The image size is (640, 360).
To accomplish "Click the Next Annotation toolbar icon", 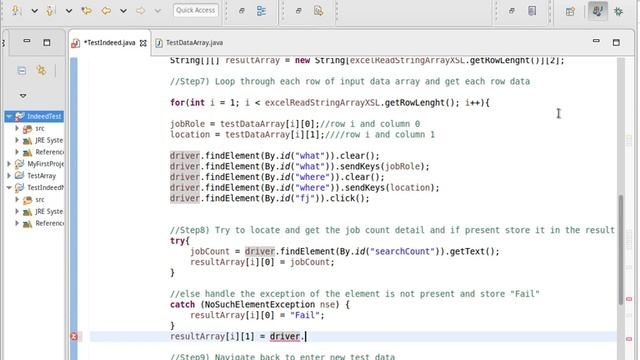I will [x=16, y=10].
